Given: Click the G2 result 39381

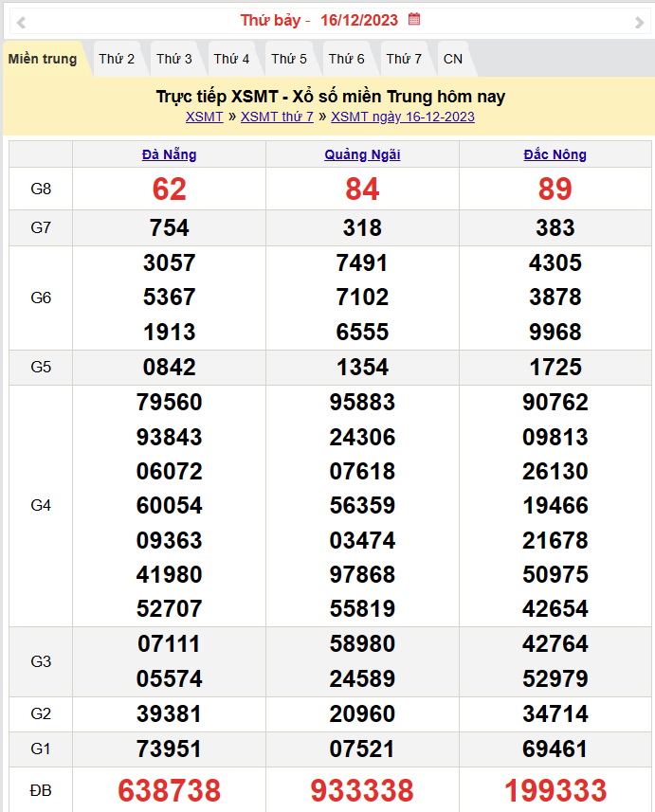Looking at the screenshot, I should (169, 714).
